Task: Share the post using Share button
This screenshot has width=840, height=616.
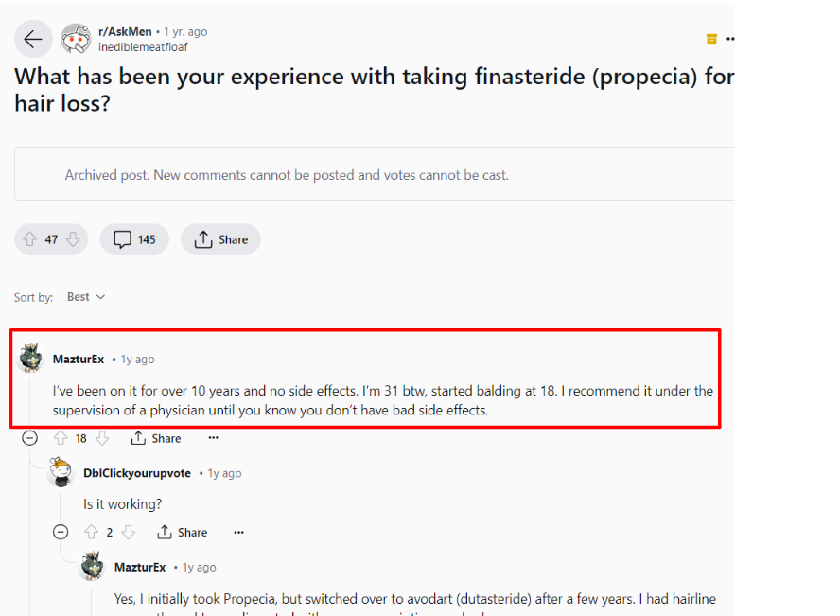Action: point(220,239)
